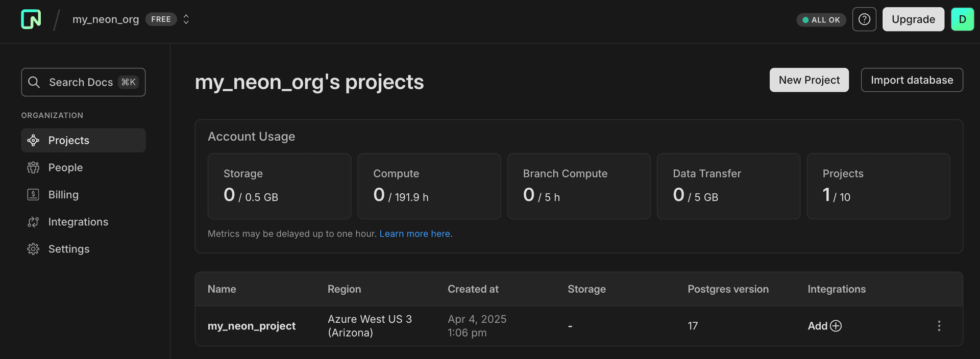Screen dimensions: 980x359
Task: Click the Storage usage card
Action: pos(279,186)
